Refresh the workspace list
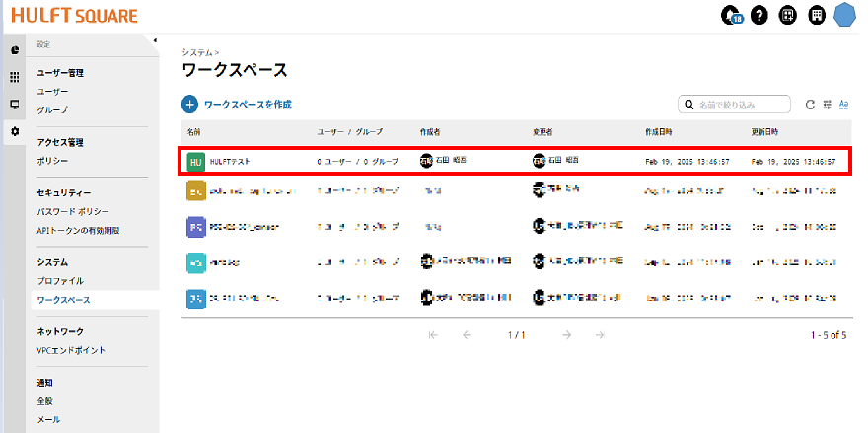This screenshot has height=433, width=868. point(811,104)
